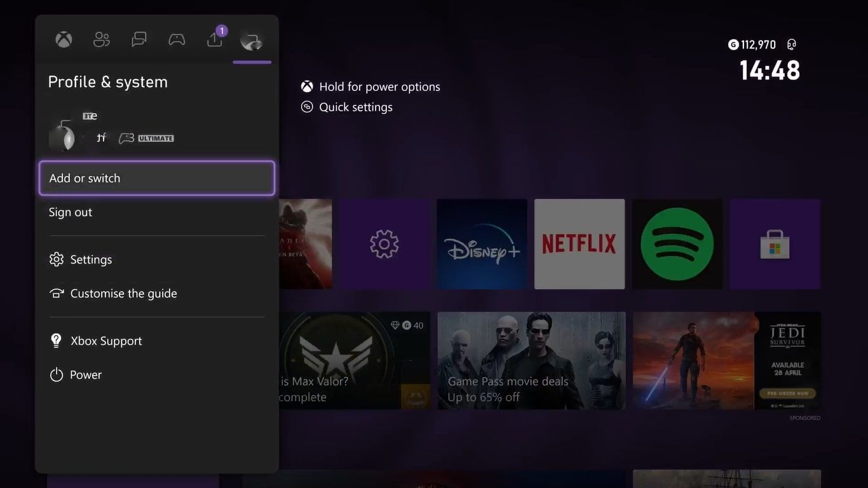Open the Disney+ app tile
This screenshot has height=488, width=868.
(482, 243)
